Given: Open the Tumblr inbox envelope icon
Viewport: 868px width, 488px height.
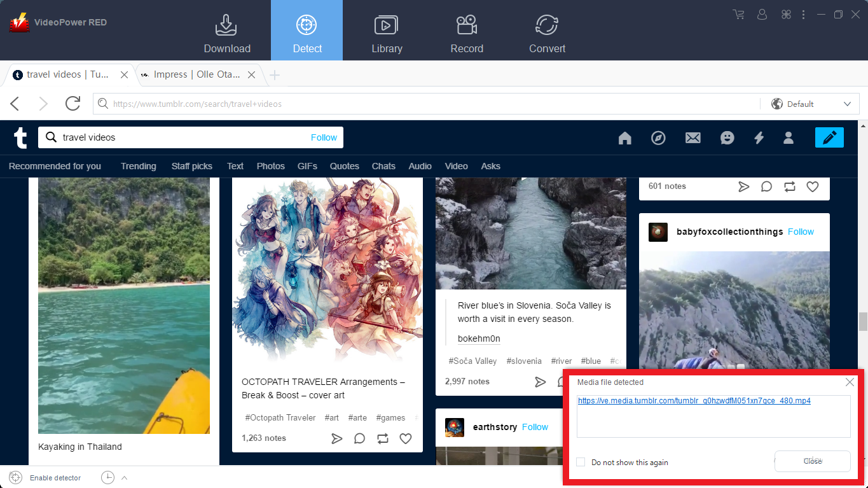Looking at the screenshot, I should [692, 138].
